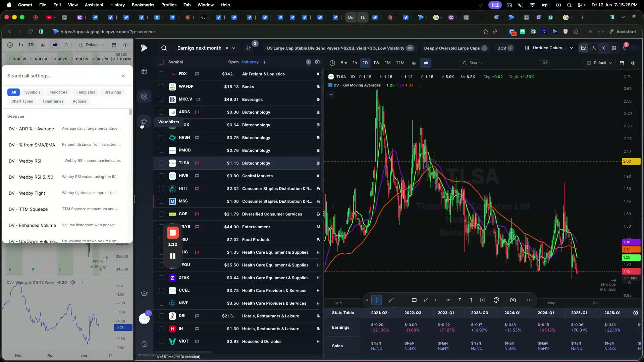Close the settings search panel
This screenshot has width=644, height=362.
pos(123,76)
